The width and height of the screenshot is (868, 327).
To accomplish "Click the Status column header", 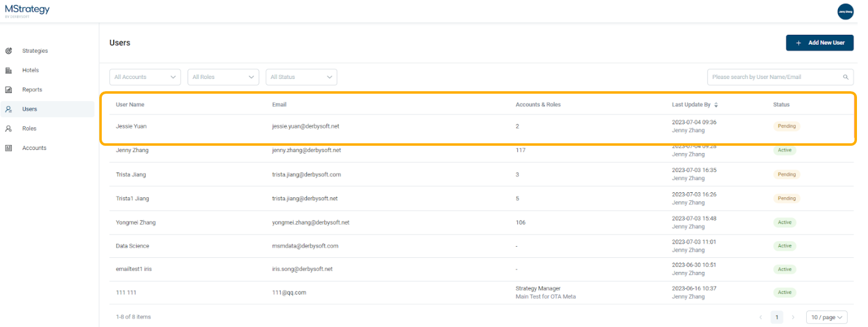I will (782, 105).
